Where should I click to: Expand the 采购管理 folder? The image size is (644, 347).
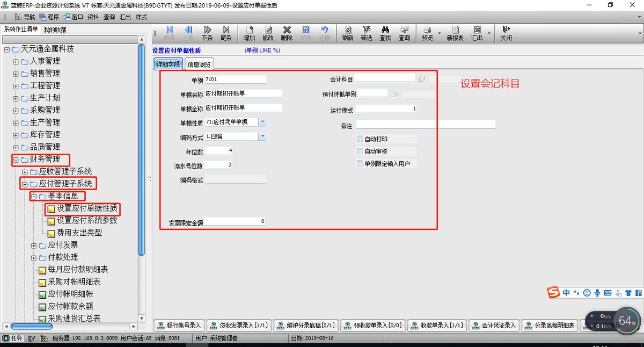pyautogui.click(x=16, y=110)
